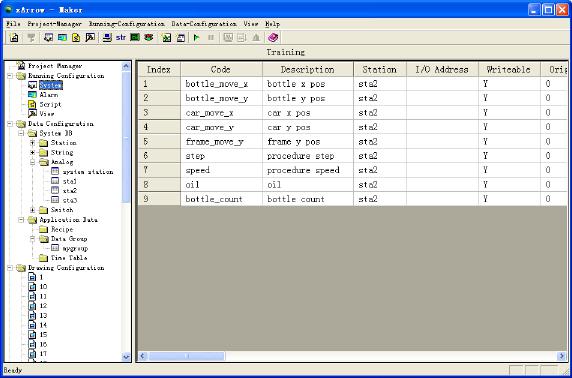This screenshot has height=378, width=572.
Task: Select the Alarm tree node
Action: point(49,94)
